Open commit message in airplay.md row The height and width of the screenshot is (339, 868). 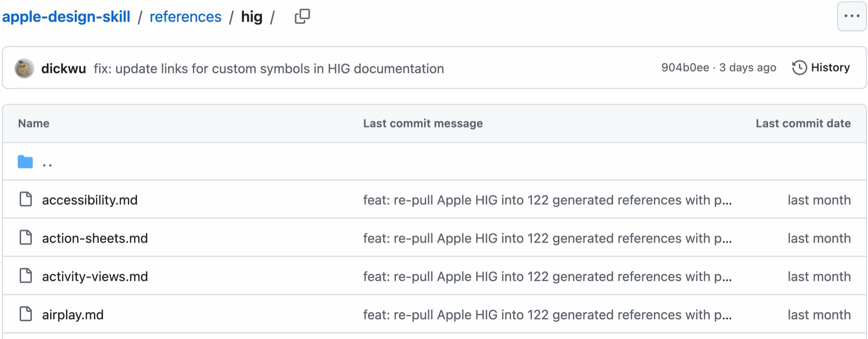(x=547, y=315)
